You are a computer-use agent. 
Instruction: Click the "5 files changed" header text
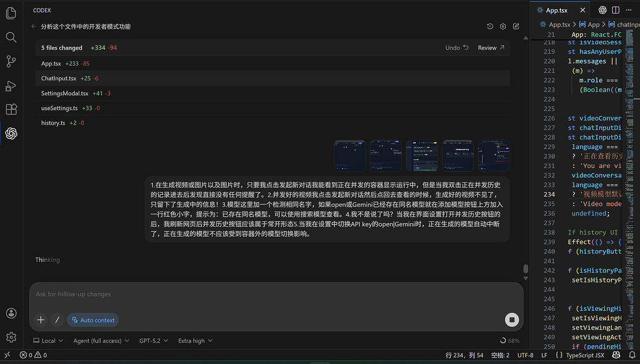(x=62, y=48)
